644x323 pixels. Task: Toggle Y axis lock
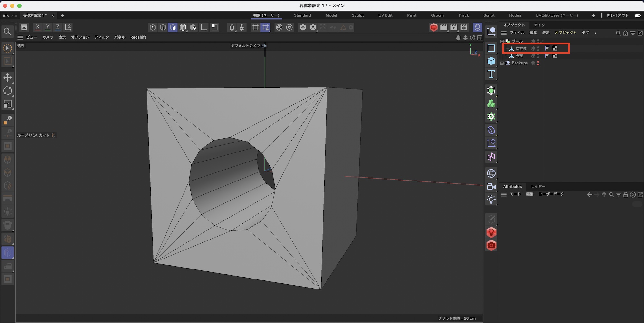tap(48, 27)
